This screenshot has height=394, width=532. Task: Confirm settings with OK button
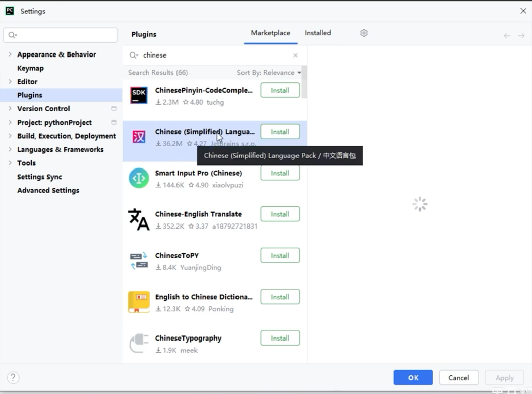413,378
